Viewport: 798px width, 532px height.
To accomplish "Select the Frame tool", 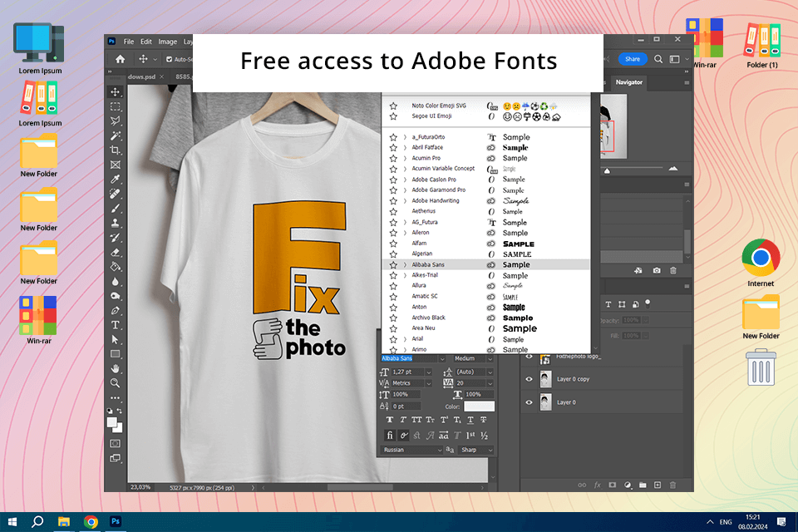I will 116,165.
